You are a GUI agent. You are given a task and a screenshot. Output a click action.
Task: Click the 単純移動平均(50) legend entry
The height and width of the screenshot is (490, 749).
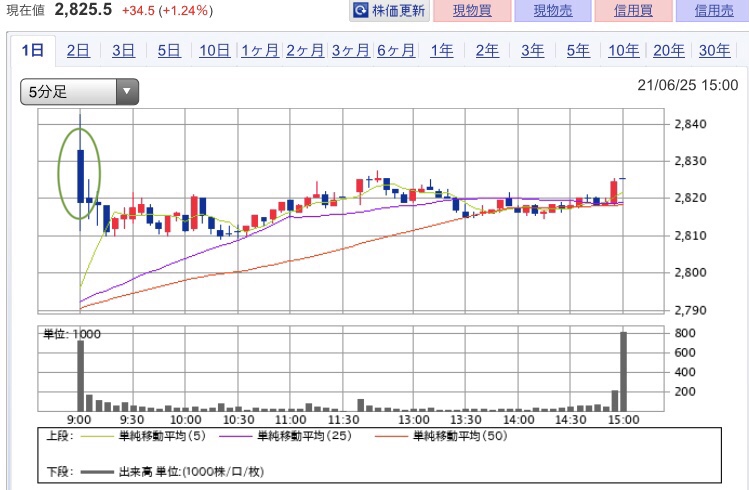(441, 436)
